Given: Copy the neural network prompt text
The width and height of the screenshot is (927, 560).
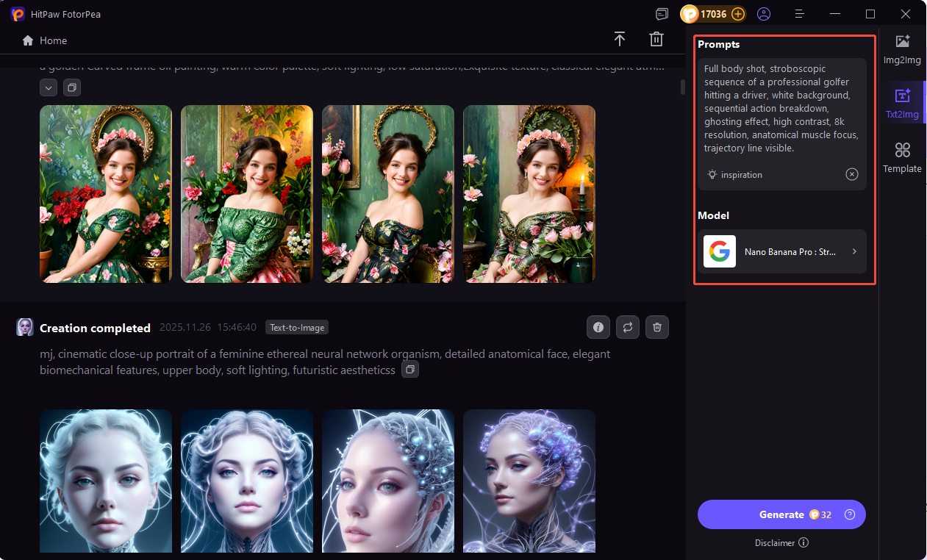Looking at the screenshot, I should point(410,370).
